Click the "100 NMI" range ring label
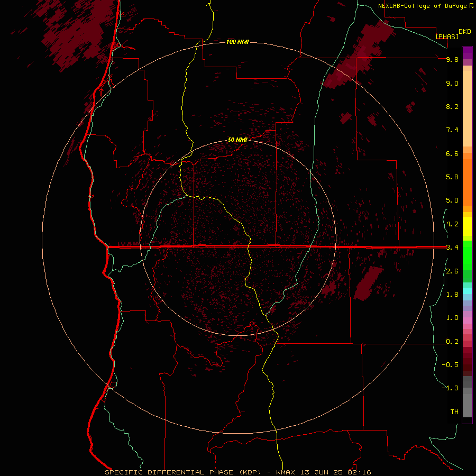This screenshot has height=476, width=476. pos(237,42)
